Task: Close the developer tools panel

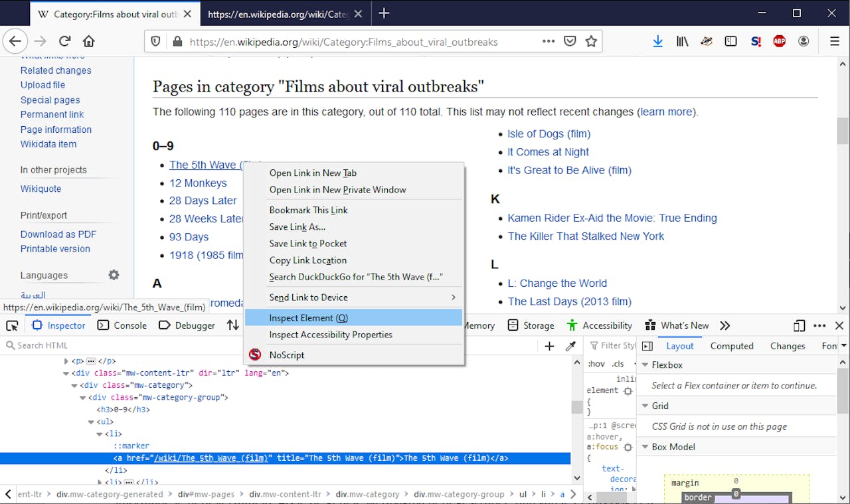Action: 839,325
